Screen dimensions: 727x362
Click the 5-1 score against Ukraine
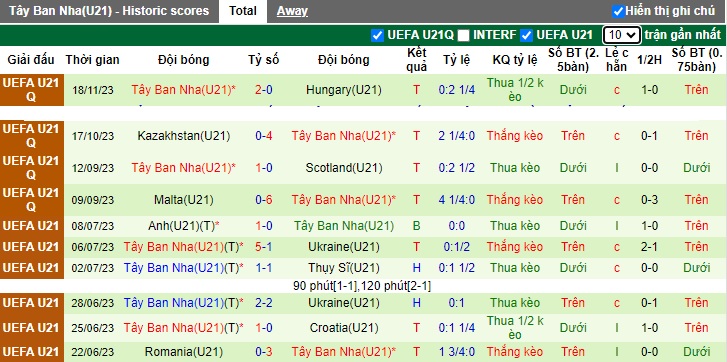coord(263,247)
